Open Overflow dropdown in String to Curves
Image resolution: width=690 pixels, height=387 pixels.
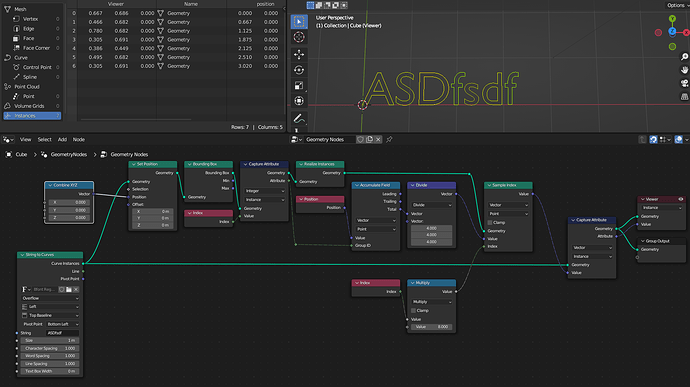pos(50,298)
